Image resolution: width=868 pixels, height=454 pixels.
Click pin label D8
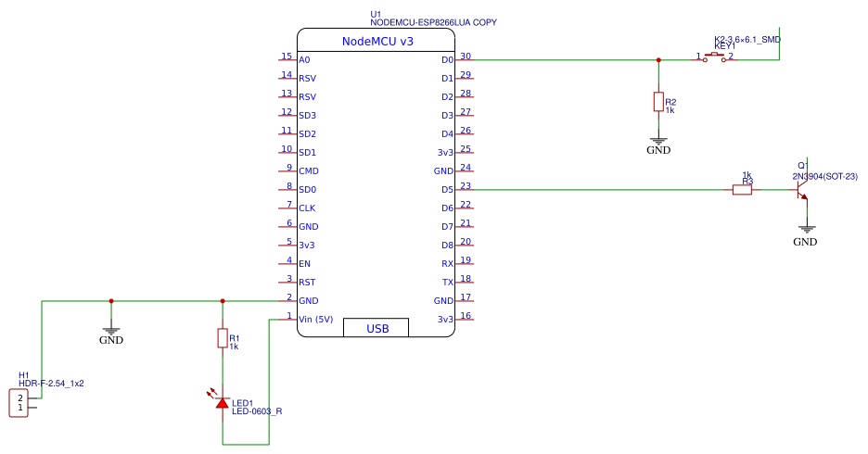[447, 245]
